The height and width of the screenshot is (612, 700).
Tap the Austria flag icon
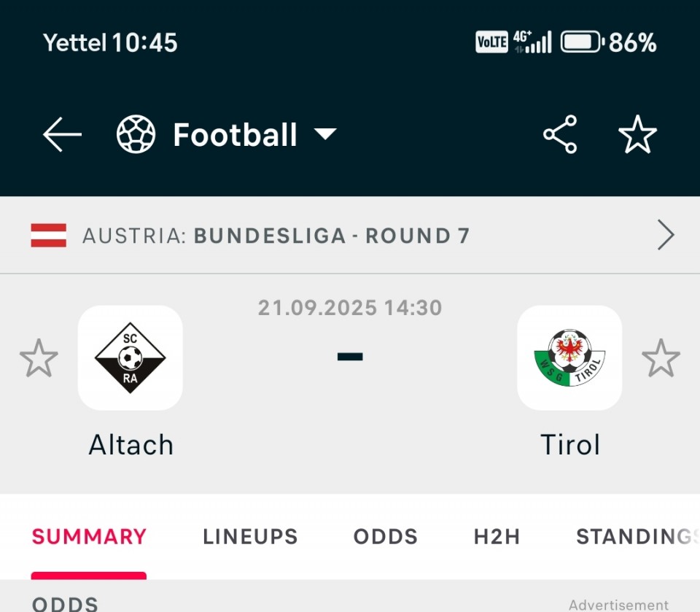point(49,236)
